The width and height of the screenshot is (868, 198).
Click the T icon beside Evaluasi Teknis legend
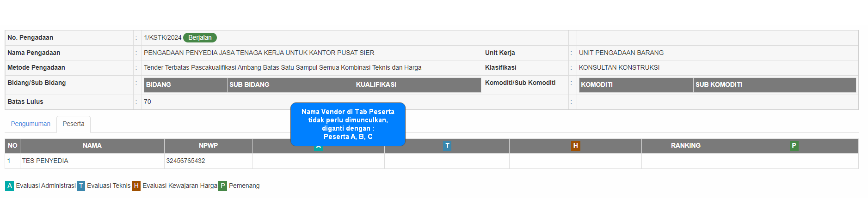click(x=81, y=186)
